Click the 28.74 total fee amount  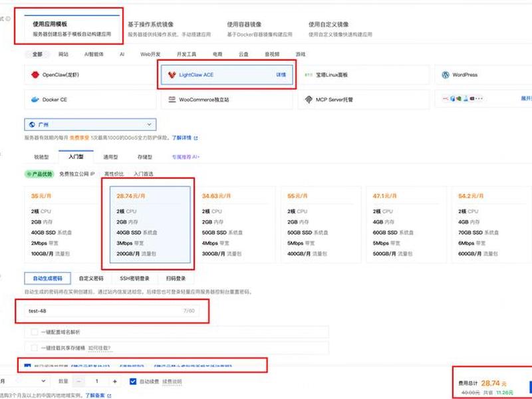point(490,384)
